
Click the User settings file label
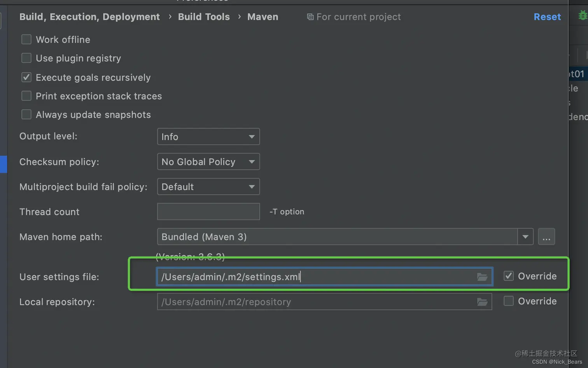pyautogui.click(x=59, y=277)
